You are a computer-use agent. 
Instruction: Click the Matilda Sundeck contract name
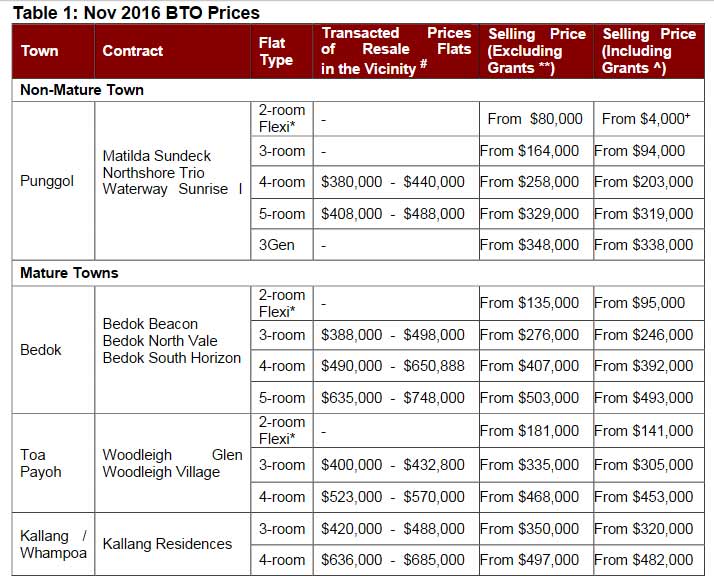click(x=157, y=156)
